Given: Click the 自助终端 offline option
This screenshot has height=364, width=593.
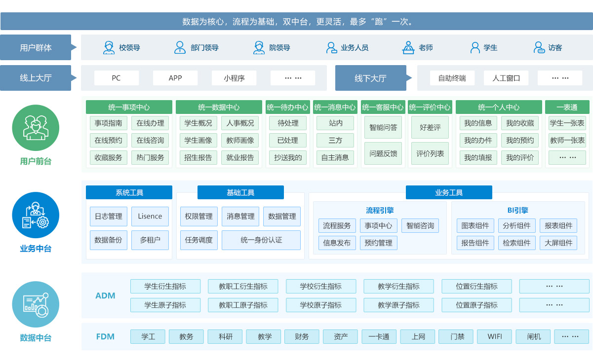Looking at the screenshot, I should (452, 78).
